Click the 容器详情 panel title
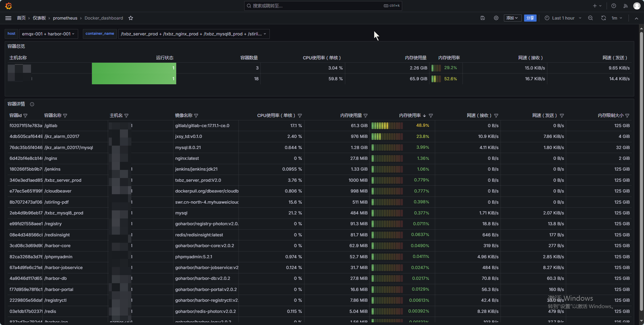Screen dimensions: 644x325 pyautogui.click(x=16, y=104)
